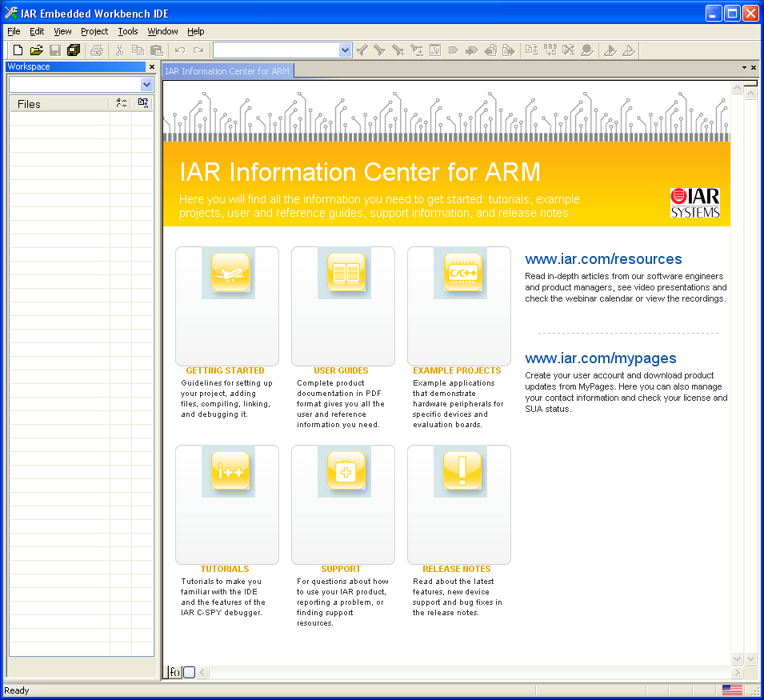This screenshot has width=764, height=700.
Task: Click the IAR Systems logo
Action: [695, 203]
